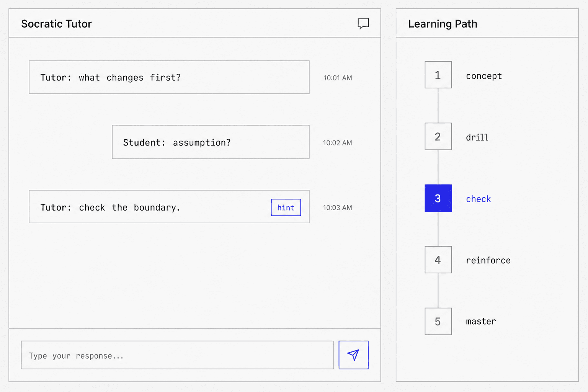Click the 'Tutor: check the boundary.' message text
Screen dimensions: 588x392
[110, 207]
